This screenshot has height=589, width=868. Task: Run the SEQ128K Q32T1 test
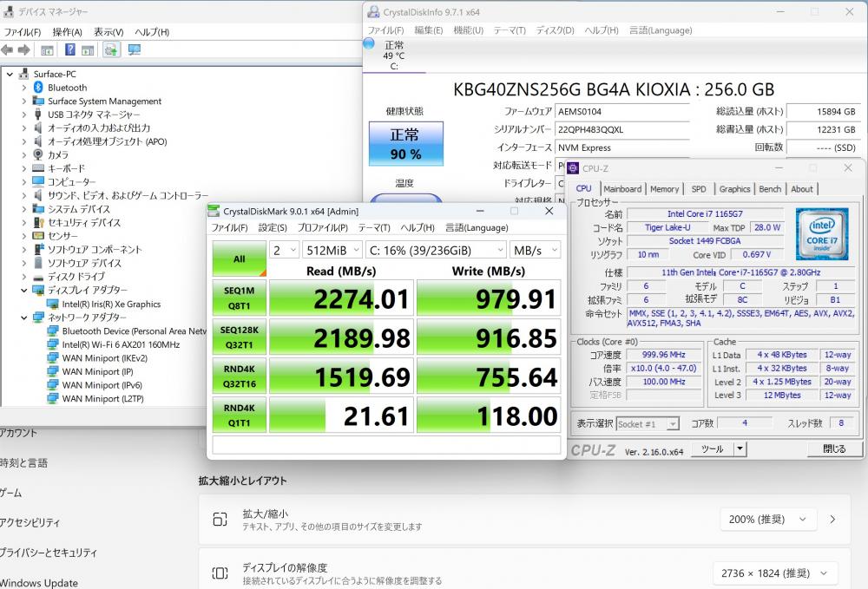[x=240, y=337]
